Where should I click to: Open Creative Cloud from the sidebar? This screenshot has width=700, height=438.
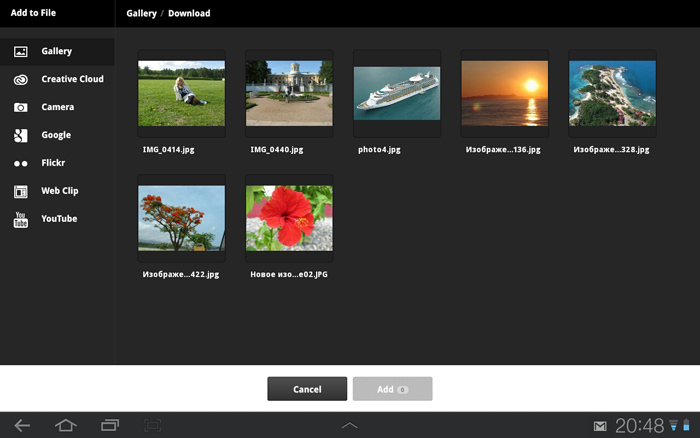[20, 79]
